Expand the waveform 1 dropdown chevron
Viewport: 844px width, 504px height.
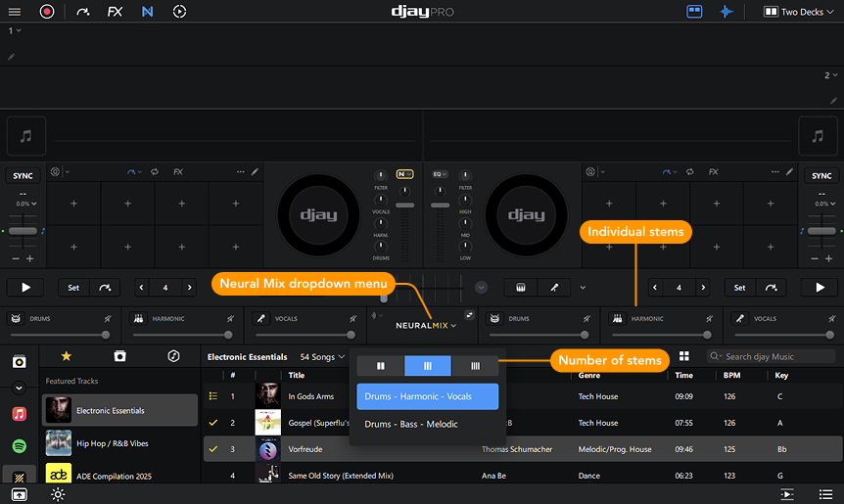[x=19, y=30]
